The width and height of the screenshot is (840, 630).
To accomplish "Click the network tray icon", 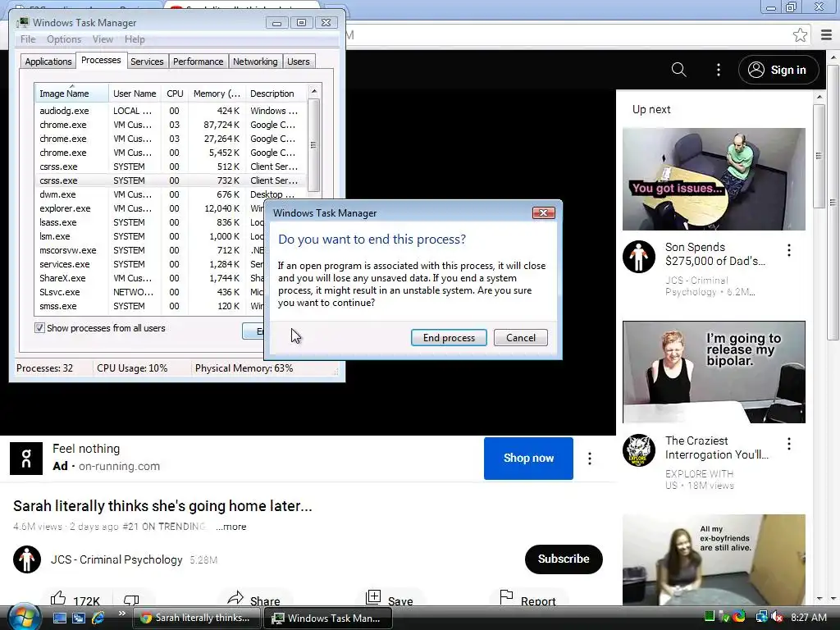I will (760, 617).
